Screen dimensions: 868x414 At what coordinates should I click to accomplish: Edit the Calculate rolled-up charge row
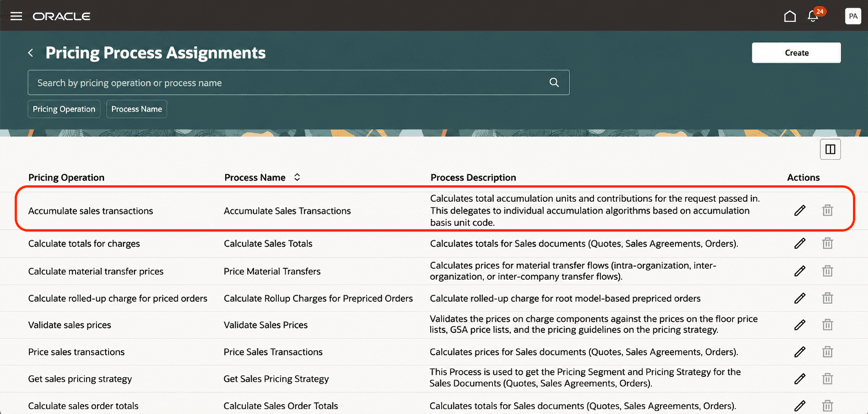point(799,298)
